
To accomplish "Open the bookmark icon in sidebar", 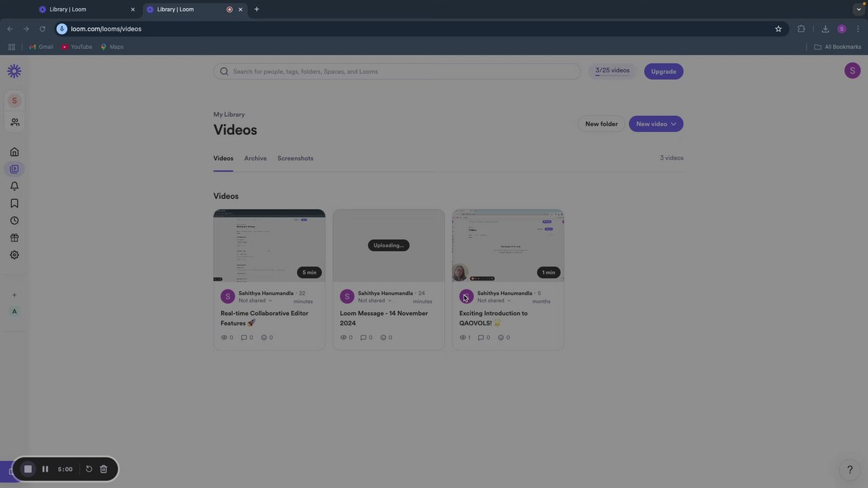I will [14, 203].
